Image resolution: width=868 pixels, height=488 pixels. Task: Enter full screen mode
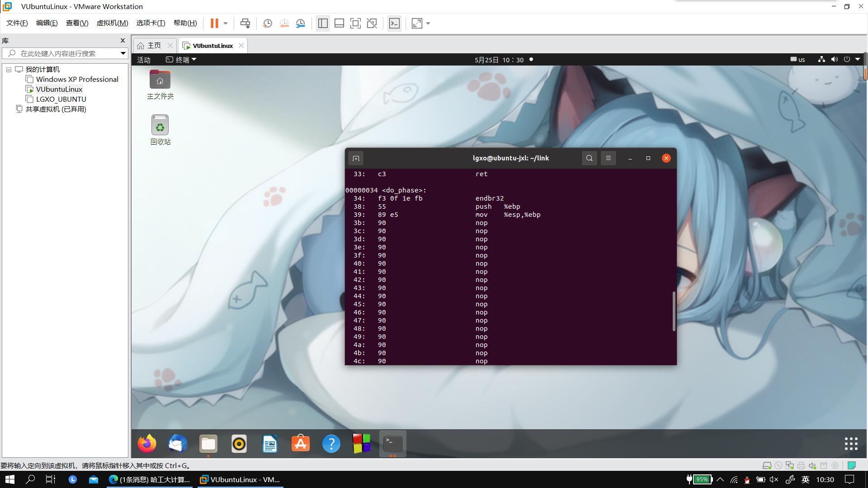tap(355, 23)
